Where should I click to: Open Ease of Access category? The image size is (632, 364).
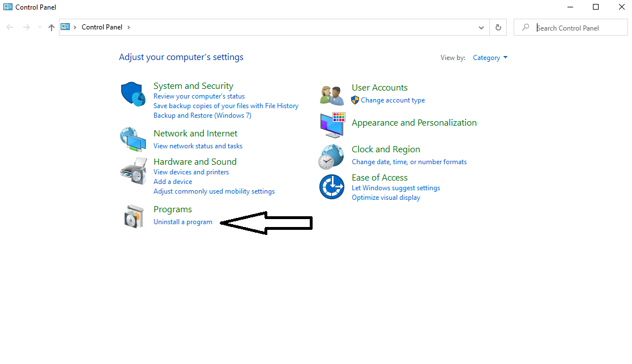(x=379, y=177)
